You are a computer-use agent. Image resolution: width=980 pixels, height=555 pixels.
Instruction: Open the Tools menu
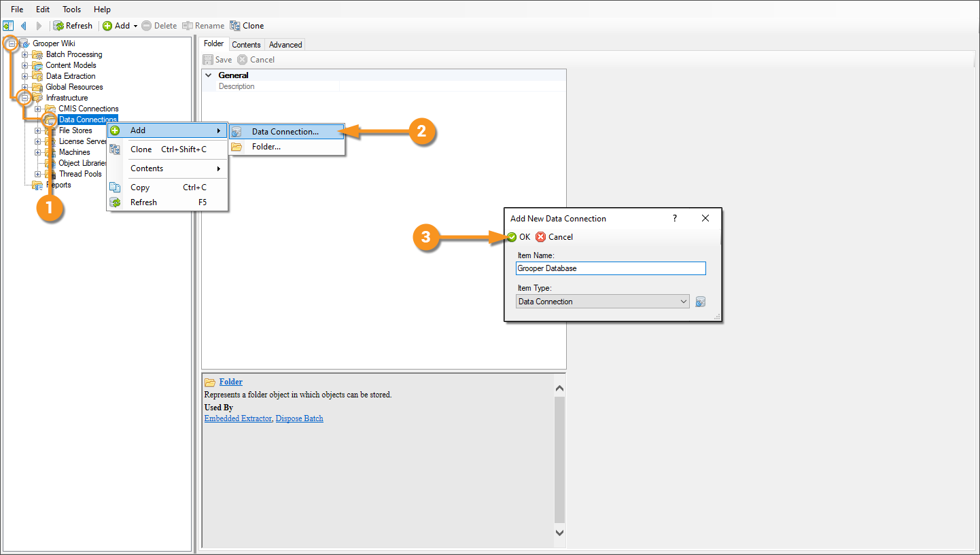point(72,10)
